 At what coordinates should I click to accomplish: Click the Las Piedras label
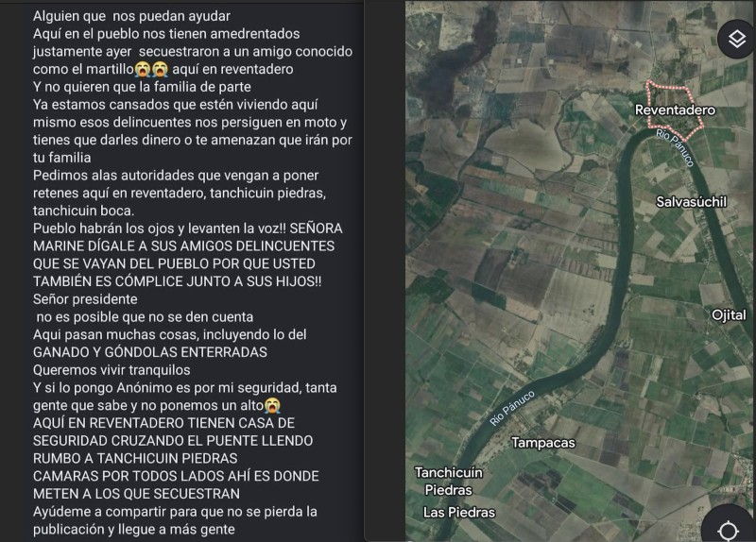pos(459,512)
